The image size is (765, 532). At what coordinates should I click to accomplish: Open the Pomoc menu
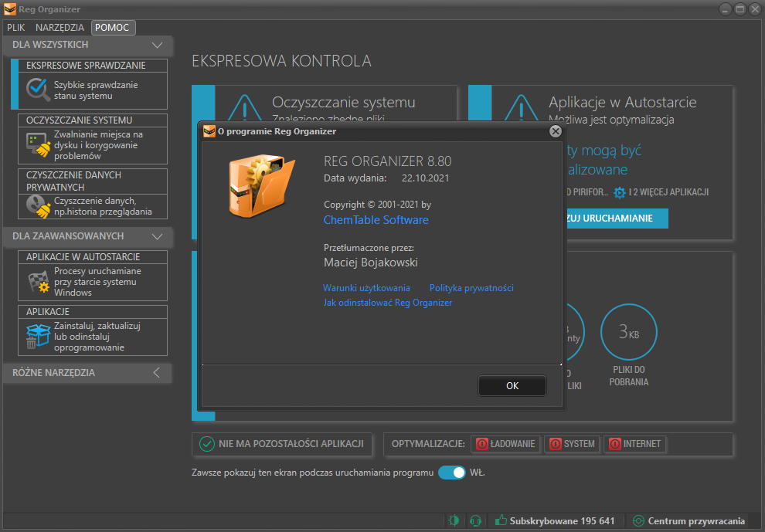pos(112,28)
